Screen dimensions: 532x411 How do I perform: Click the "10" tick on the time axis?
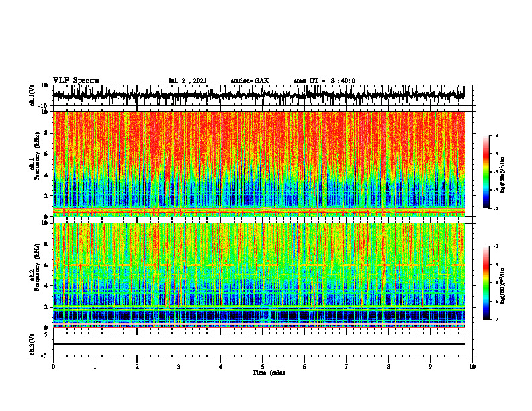tap(472, 367)
